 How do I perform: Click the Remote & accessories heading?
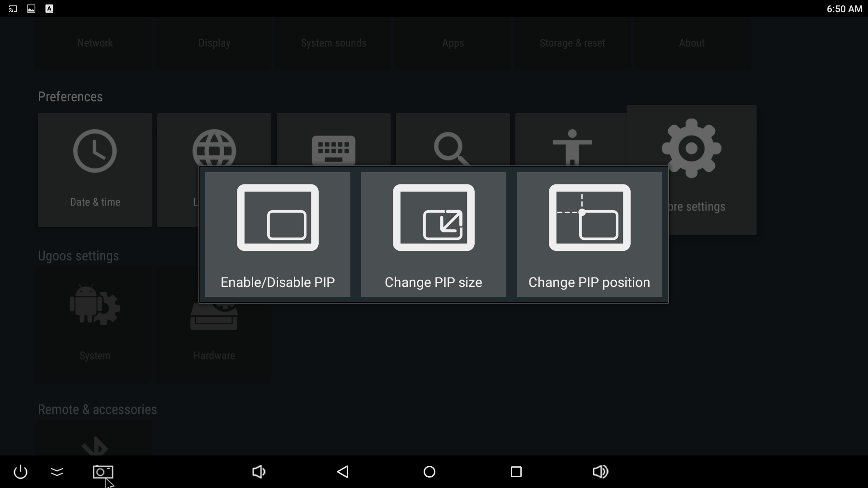point(97,409)
